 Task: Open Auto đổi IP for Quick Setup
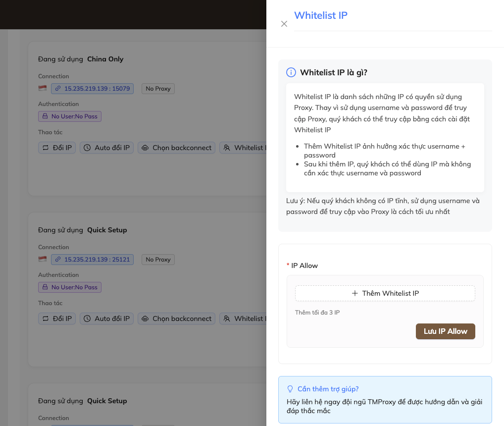click(106, 319)
